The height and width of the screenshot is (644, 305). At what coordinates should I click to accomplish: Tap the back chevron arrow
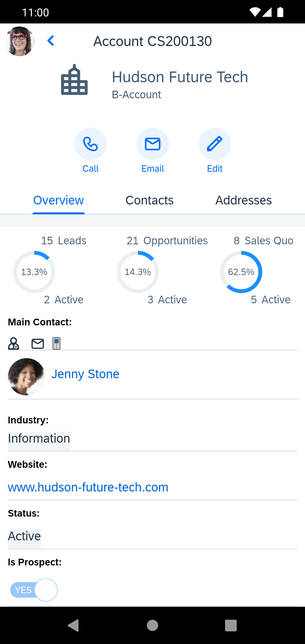tap(51, 41)
